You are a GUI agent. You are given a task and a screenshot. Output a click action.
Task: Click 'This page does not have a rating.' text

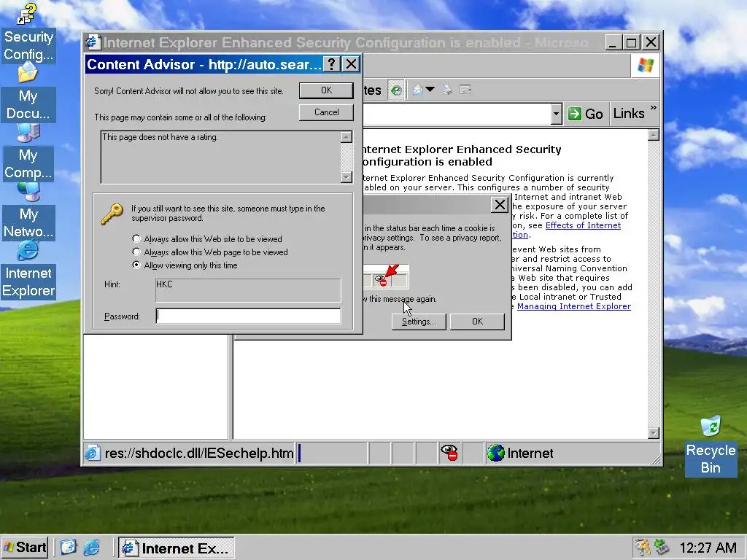[x=160, y=137]
